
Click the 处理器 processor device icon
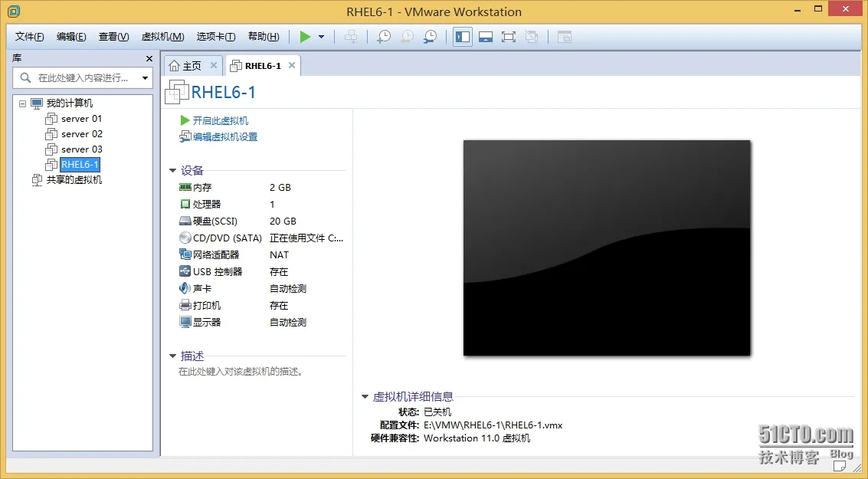[185, 205]
